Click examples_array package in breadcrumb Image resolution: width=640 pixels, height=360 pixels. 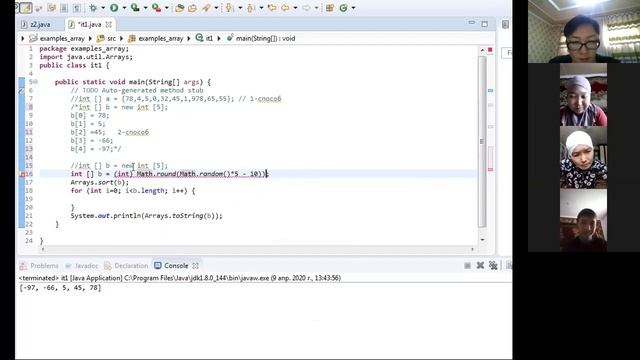click(x=156, y=38)
